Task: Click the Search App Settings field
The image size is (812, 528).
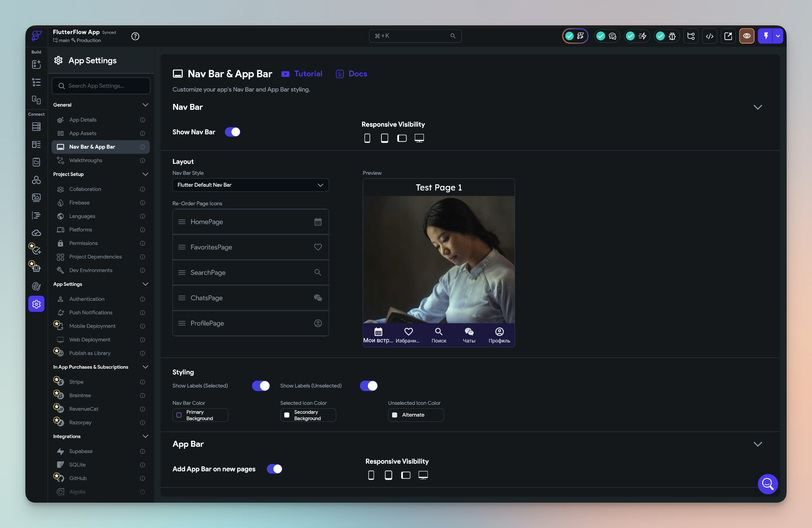Action: point(101,86)
